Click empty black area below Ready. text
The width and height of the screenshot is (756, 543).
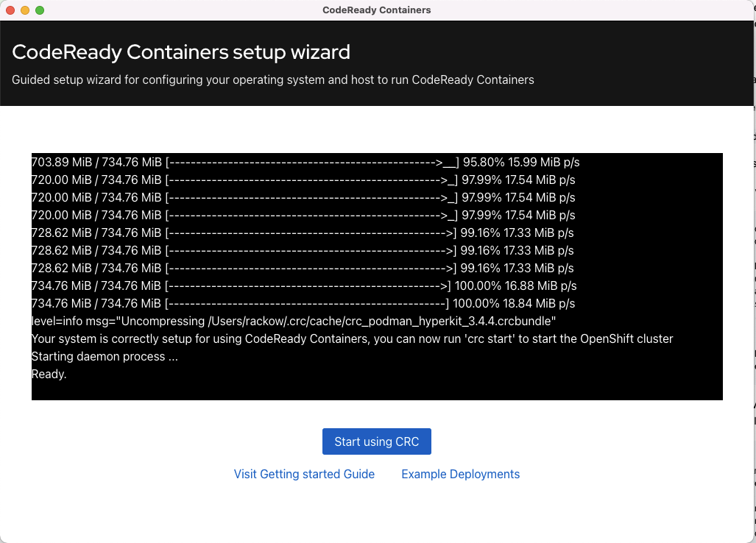click(377, 390)
